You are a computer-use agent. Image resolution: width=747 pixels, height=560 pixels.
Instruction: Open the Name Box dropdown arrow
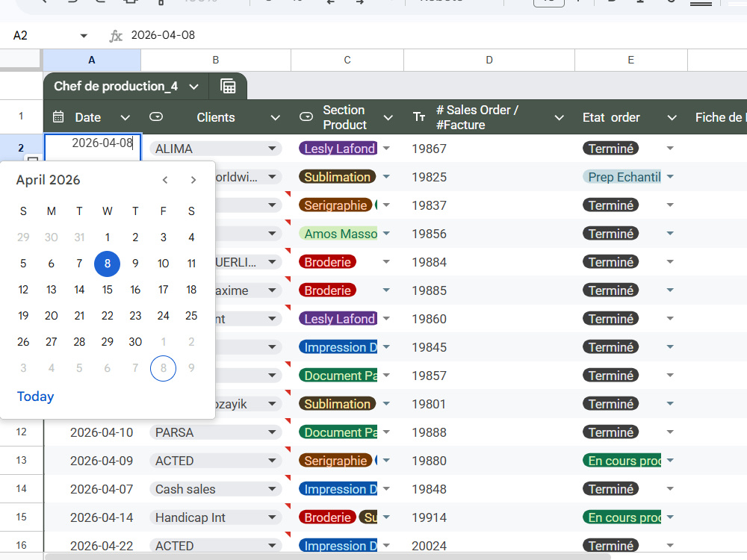84,36
